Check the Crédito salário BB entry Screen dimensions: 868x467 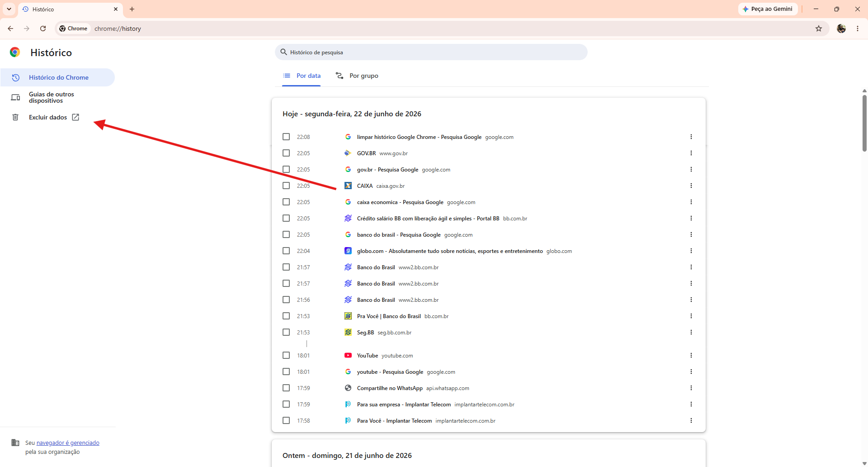[286, 218]
